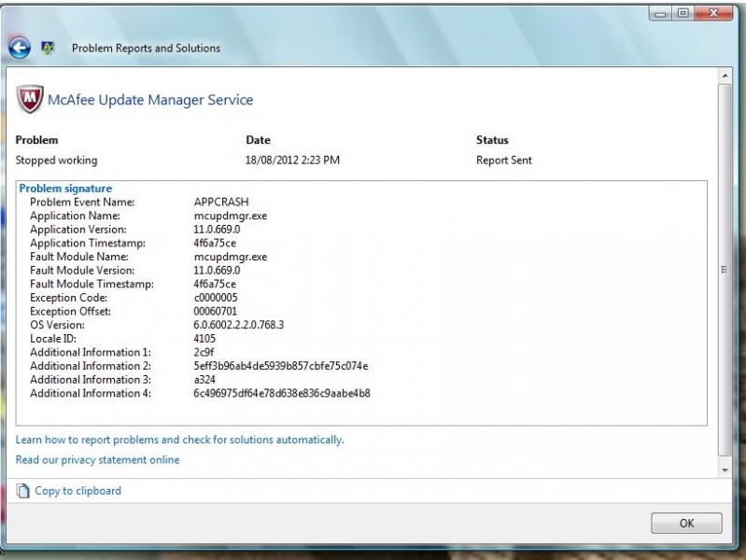Maximize the Problem Reports window
Image resolution: width=746 pixels, height=560 pixels.
pos(683,13)
